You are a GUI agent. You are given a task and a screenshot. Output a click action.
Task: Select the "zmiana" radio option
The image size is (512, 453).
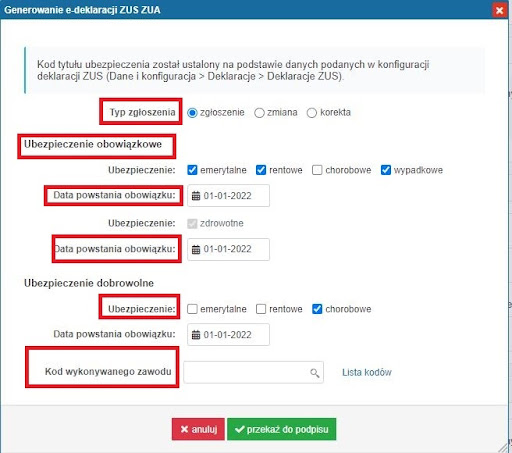(x=259, y=113)
